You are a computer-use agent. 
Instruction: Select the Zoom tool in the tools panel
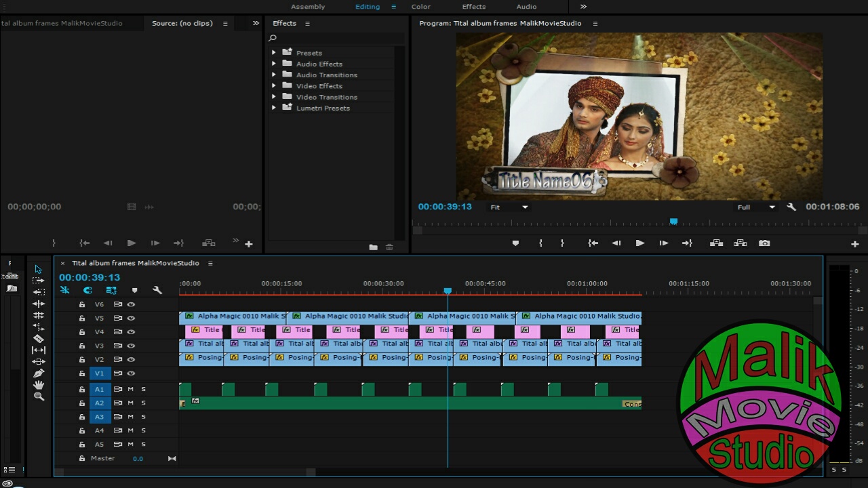39,396
